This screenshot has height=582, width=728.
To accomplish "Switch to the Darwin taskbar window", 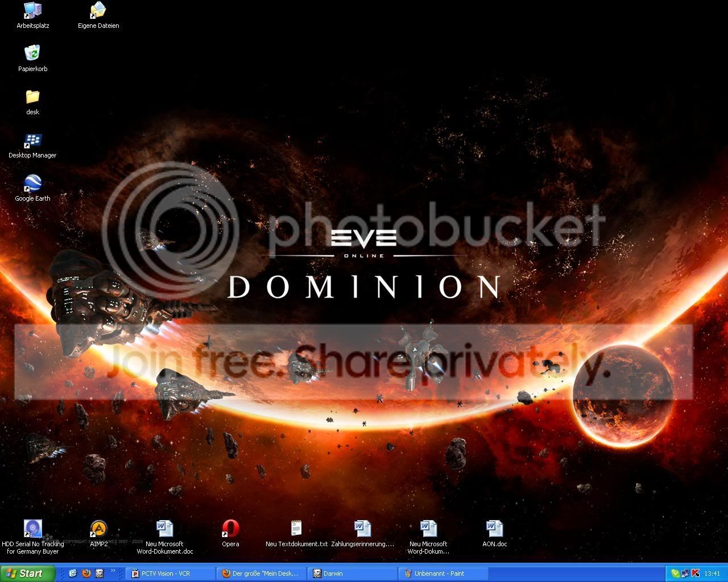I will point(353,573).
